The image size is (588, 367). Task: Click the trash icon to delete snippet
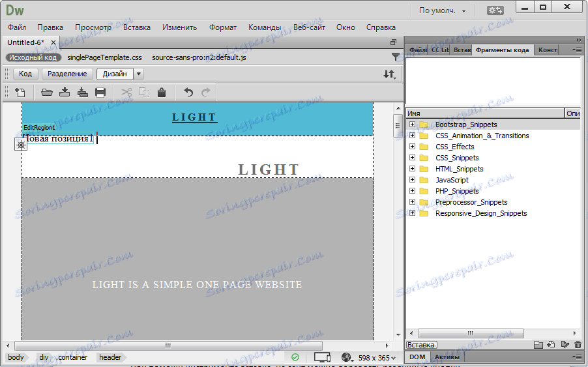tap(578, 344)
